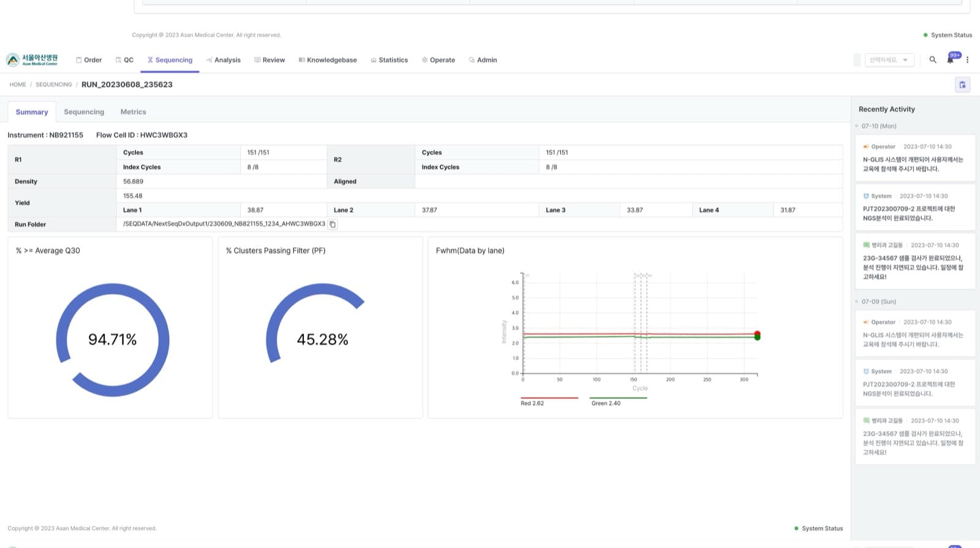Screen dimensions: 980x548
Task: Click the Flow Cell ID : HWC3WBGX3 label
Action: click(x=141, y=135)
